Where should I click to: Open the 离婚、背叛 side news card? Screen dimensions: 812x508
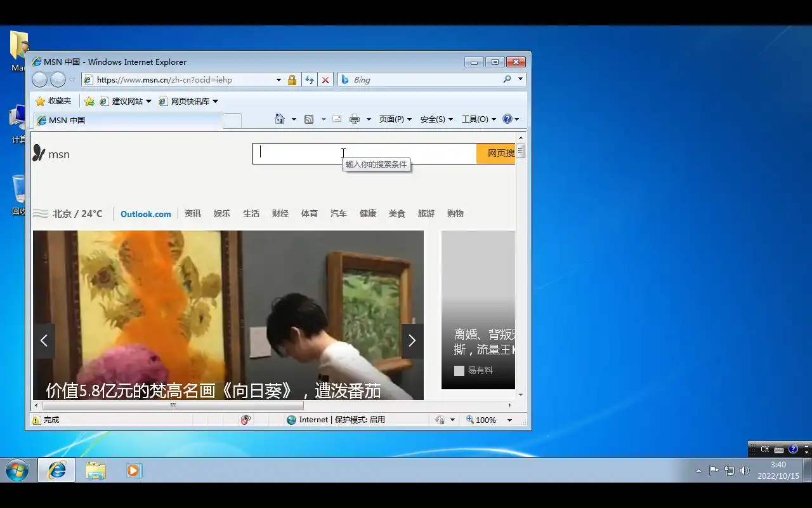pos(478,310)
